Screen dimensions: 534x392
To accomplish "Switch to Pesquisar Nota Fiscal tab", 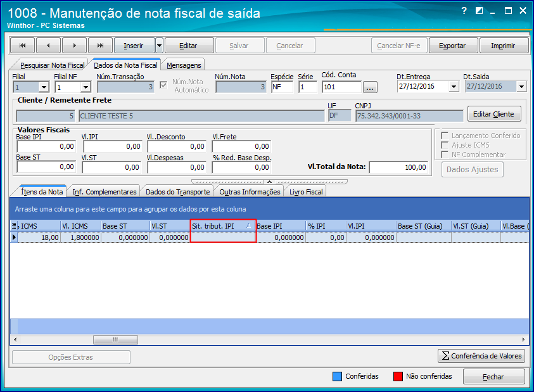I will pyautogui.click(x=52, y=65).
